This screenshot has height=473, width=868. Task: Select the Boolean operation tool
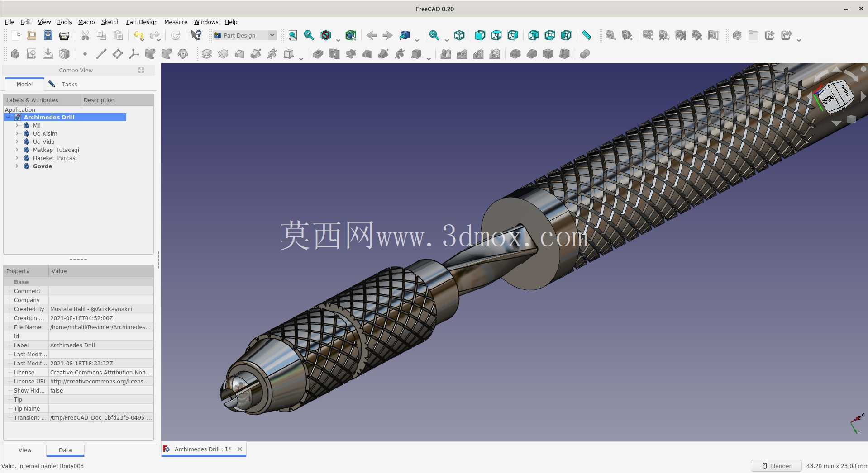pos(585,54)
